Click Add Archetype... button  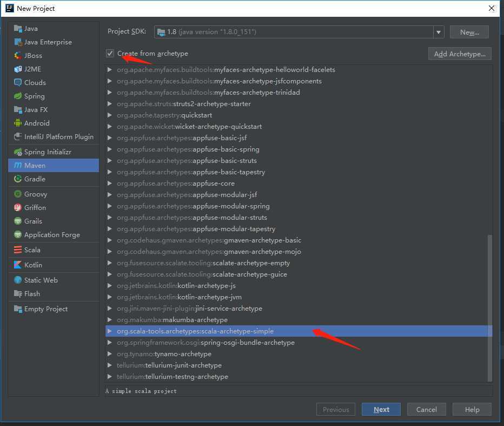(x=460, y=54)
